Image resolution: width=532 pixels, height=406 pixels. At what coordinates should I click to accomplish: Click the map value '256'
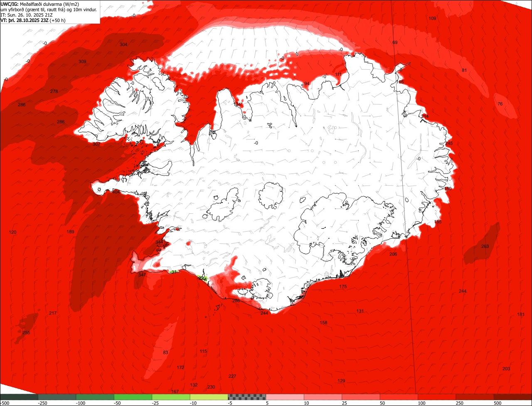coord(236,301)
